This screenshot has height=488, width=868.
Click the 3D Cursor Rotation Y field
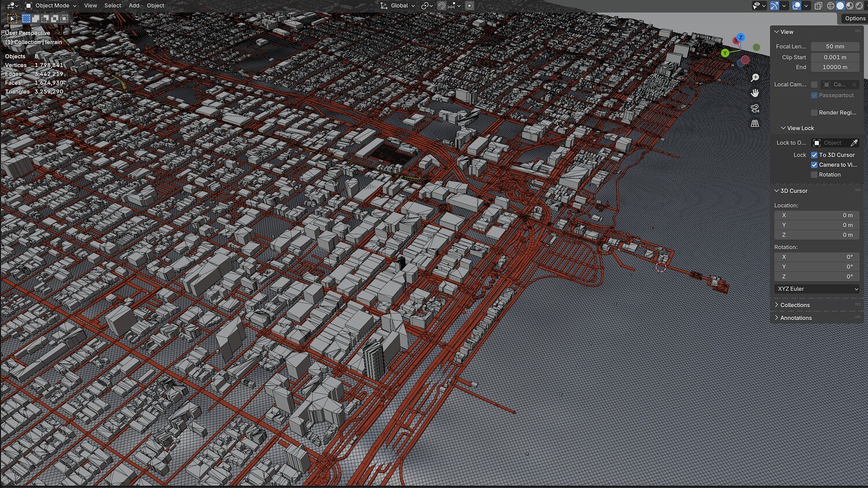pos(817,267)
